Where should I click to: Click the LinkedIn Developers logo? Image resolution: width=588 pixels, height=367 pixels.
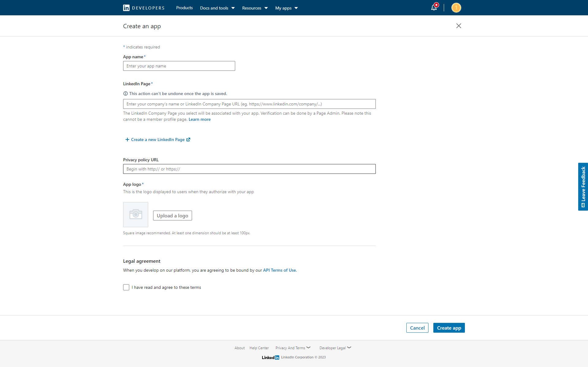click(143, 8)
